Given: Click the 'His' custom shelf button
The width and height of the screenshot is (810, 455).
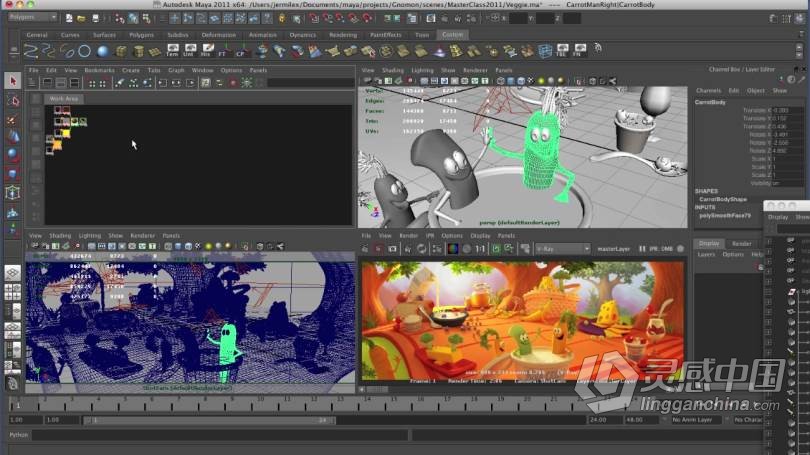Looking at the screenshot, I should tap(206, 50).
